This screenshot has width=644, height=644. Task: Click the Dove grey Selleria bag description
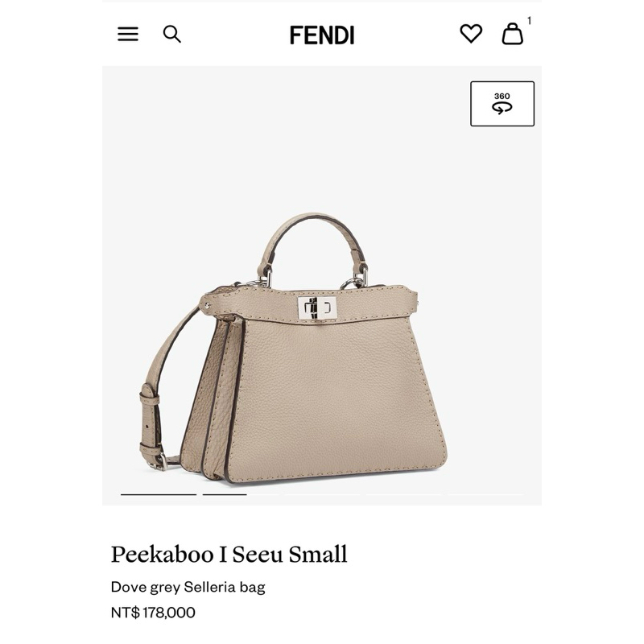tap(188, 587)
